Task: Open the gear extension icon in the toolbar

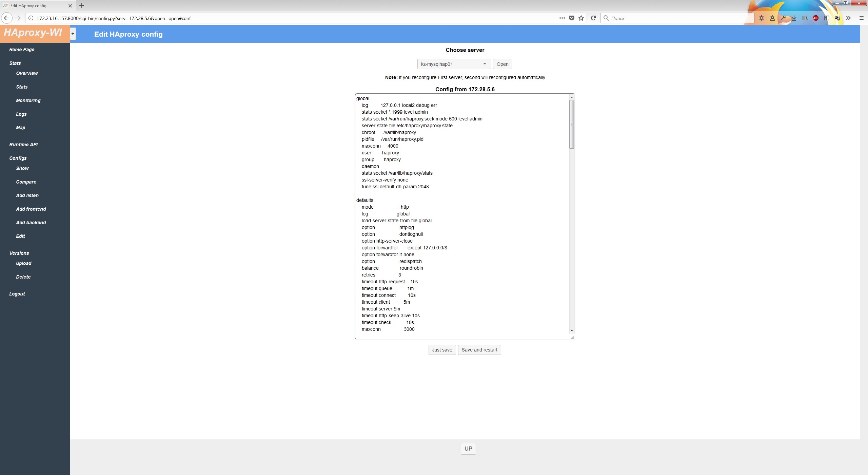Action: (x=762, y=18)
